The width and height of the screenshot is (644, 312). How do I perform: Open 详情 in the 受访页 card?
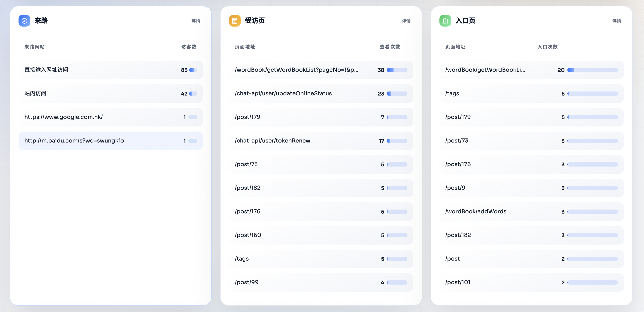(x=406, y=21)
